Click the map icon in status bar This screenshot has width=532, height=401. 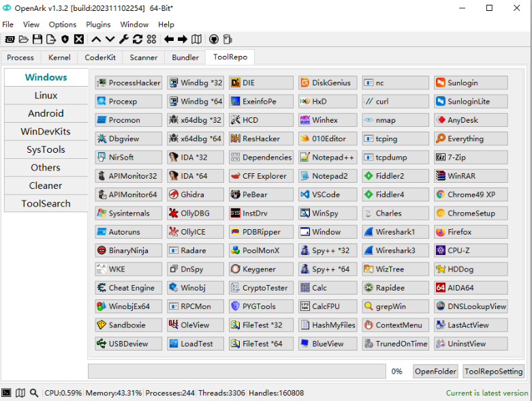coord(20,393)
